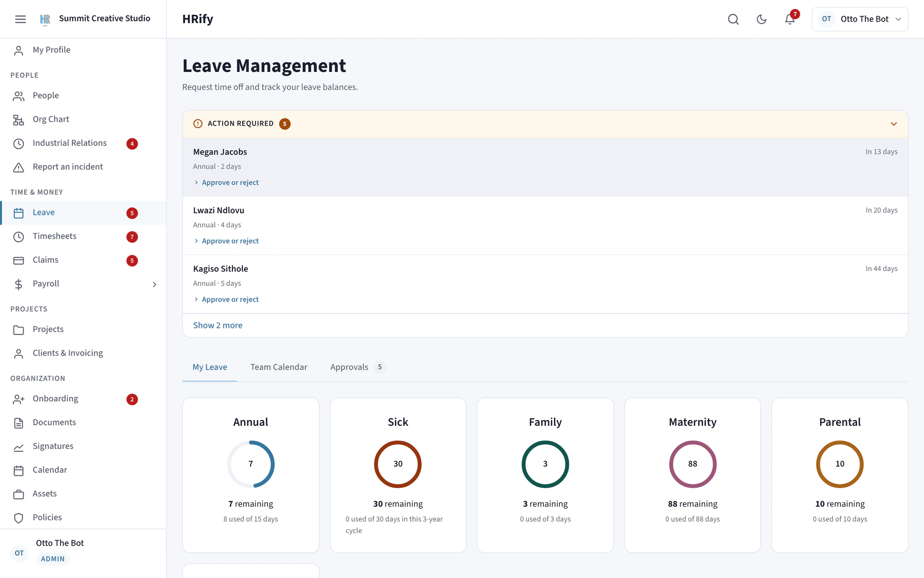Click the Family leave card
Viewport: 924px width, 578px height.
pyautogui.click(x=545, y=475)
